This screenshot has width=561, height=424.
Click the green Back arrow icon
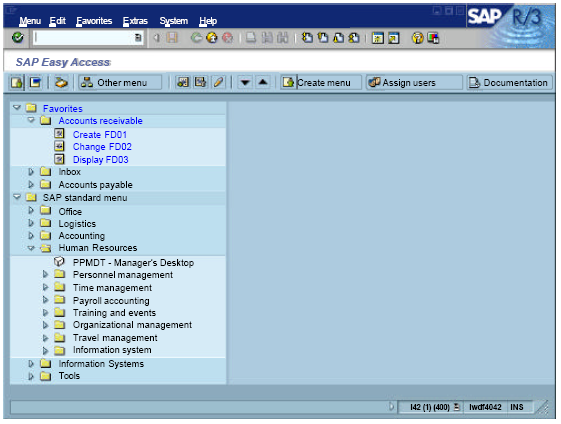click(x=196, y=38)
